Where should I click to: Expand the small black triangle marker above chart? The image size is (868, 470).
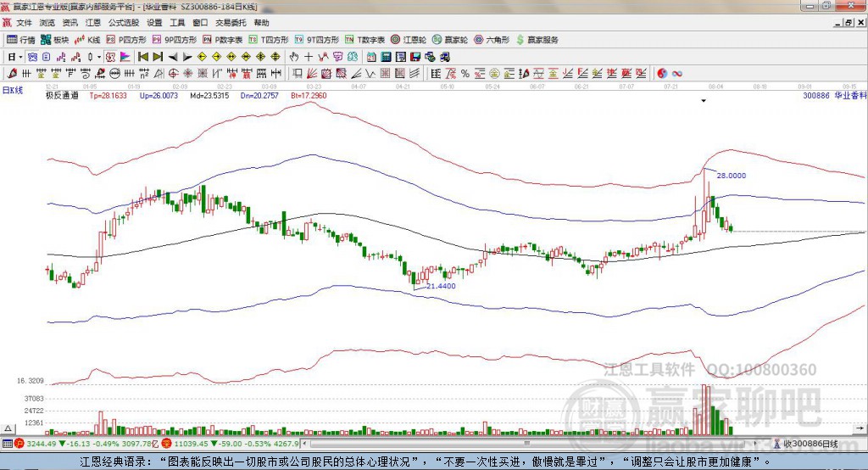coord(704,101)
